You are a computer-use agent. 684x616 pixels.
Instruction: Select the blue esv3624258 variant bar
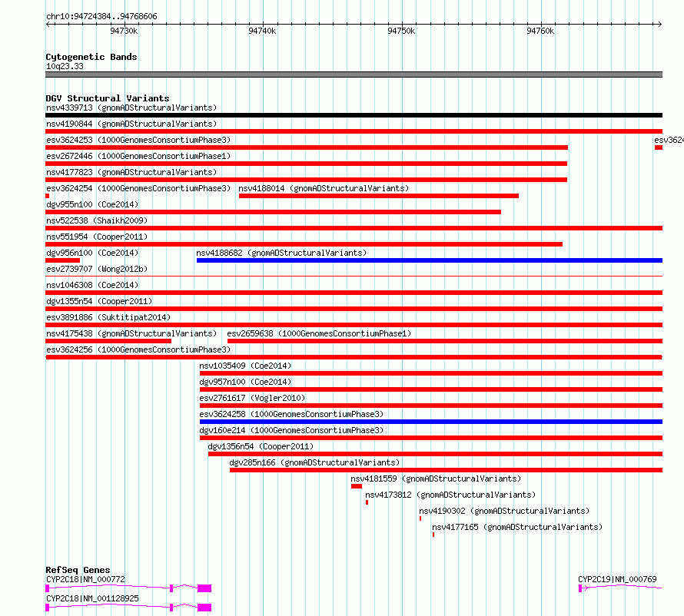[x=431, y=422]
